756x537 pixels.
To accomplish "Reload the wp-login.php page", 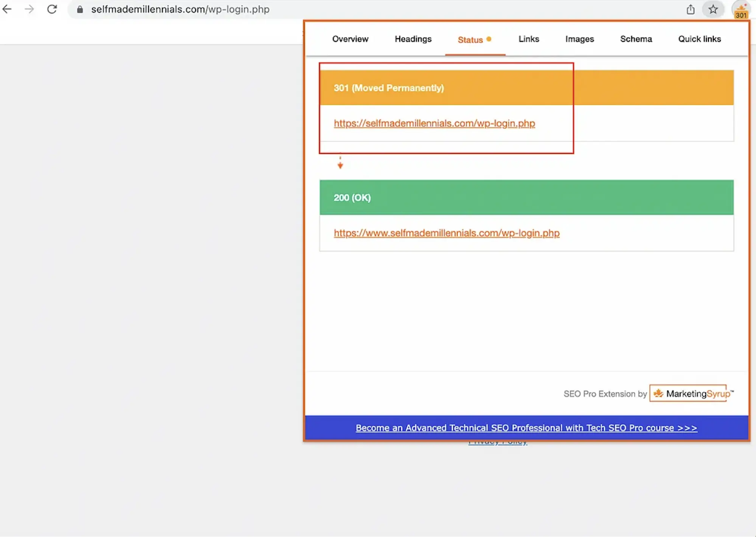I will (x=52, y=9).
